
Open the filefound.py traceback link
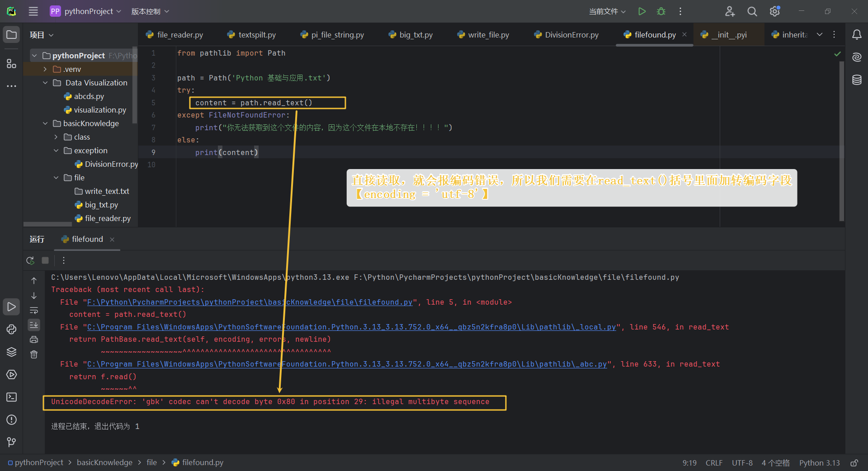click(x=250, y=302)
